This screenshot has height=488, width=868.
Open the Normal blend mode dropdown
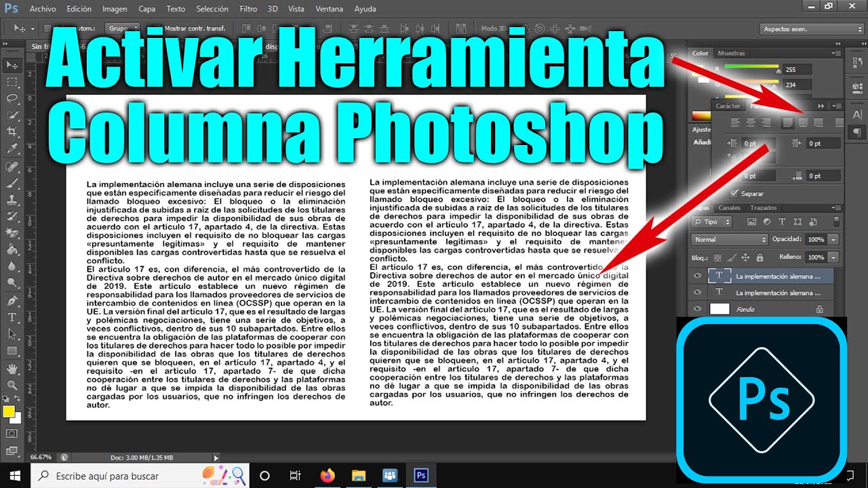pos(730,239)
